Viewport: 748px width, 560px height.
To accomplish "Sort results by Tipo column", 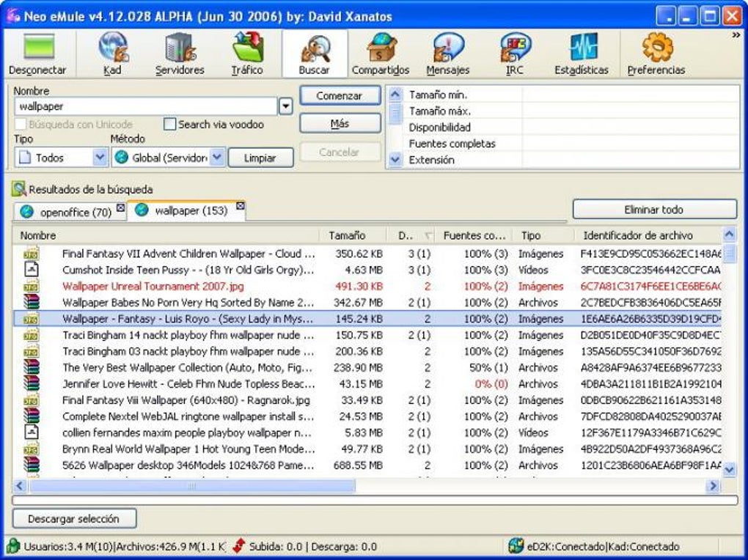I will 544,235.
